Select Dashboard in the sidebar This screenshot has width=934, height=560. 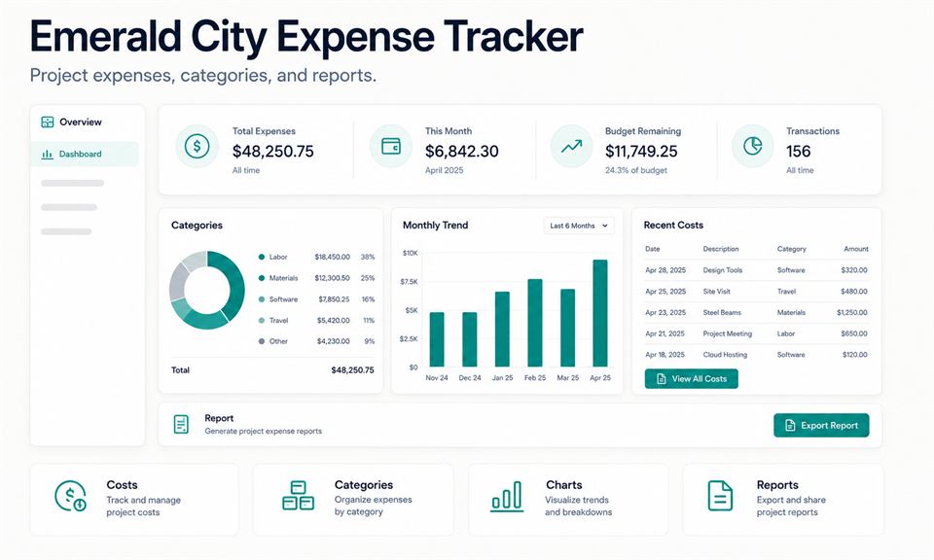(x=85, y=155)
